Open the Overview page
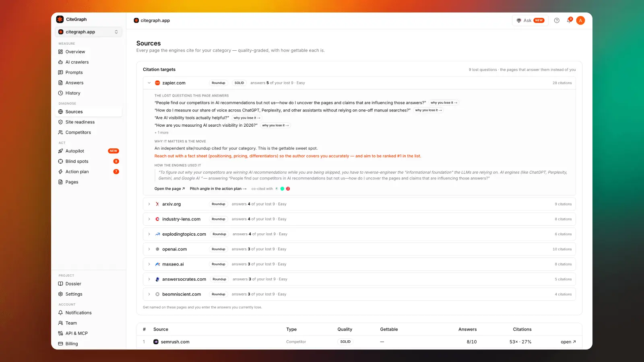644x362 pixels. click(x=75, y=52)
